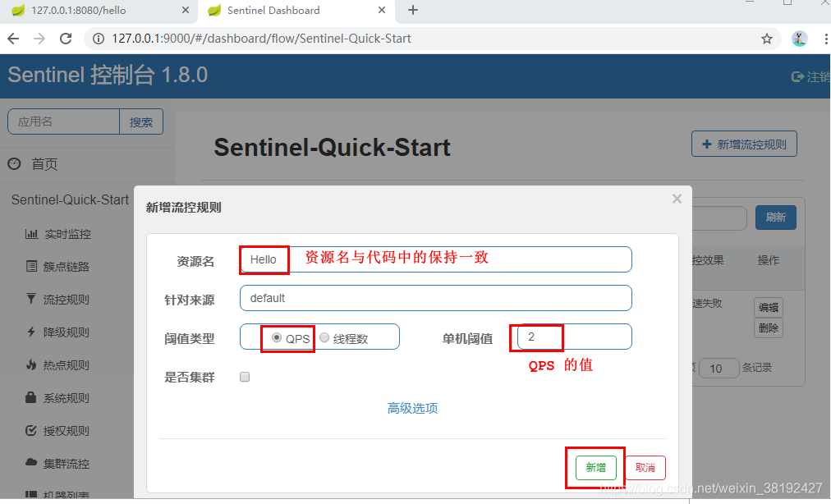Click the 首页 dashboard icon
The height and width of the screenshot is (504, 831).
click(14, 164)
